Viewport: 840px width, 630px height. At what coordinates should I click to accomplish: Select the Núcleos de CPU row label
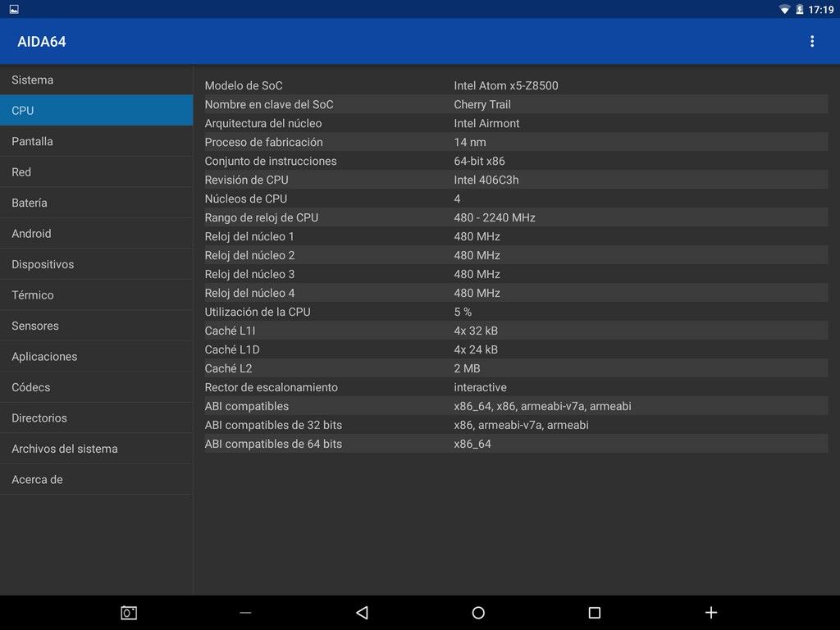click(x=246, y=199)
